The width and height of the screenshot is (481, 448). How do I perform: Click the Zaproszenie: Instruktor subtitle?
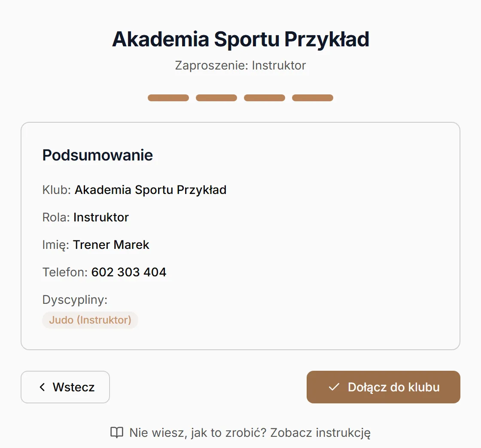(x=240, y=66)
